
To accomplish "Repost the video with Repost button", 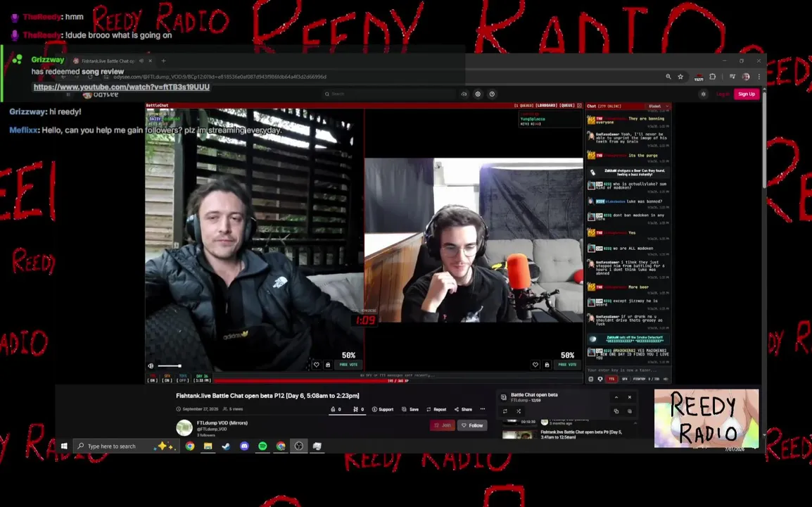I will pos(436,409).
